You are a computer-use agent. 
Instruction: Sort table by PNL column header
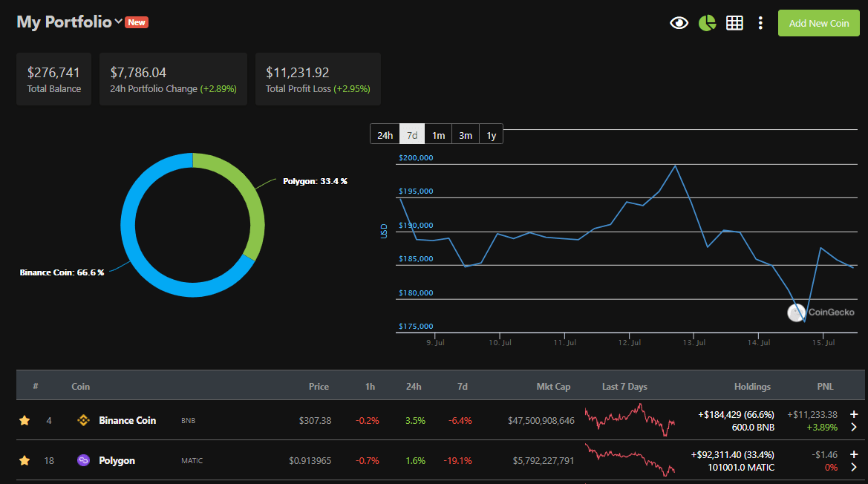click(826, 387)
